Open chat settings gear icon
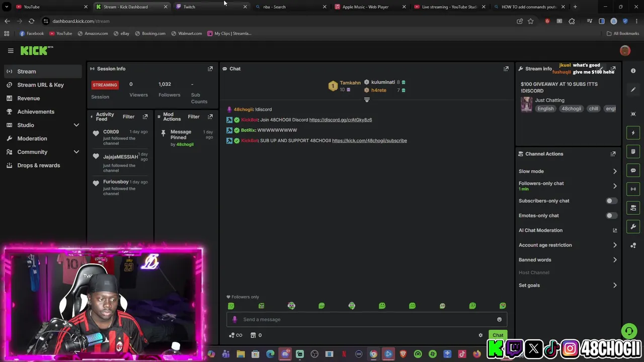This screenshot has width=644, height=362. [x=480, y=335]
